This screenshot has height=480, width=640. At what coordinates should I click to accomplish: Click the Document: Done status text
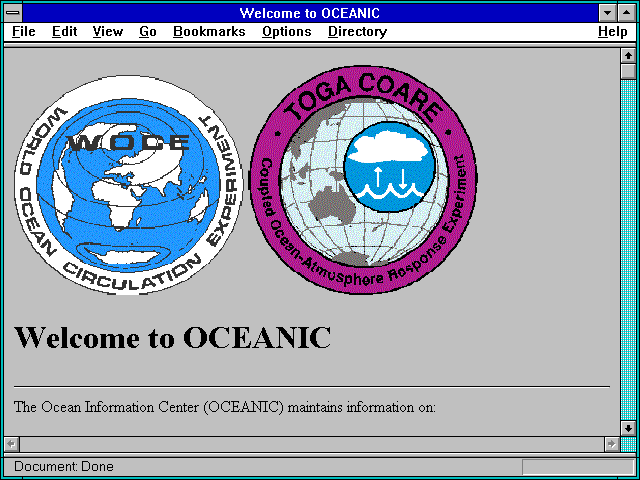[64, 466]
